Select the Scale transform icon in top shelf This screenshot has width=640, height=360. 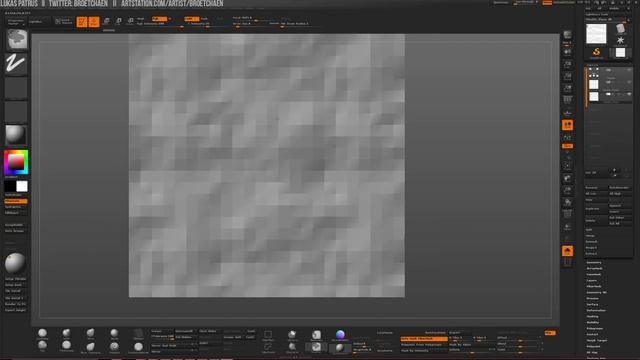[x=118, y=21]
